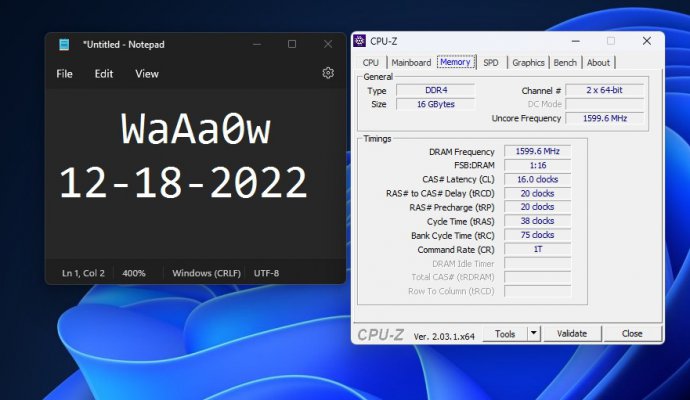690x400 pixels.
Task: Click the '*Untitled - Notepad' window title
Action: coord(124,44)
